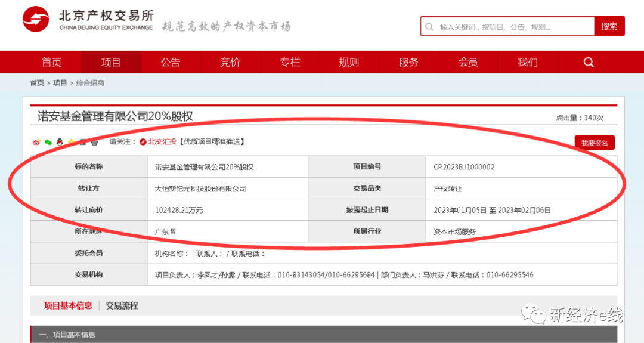Switch to the 交易流程 tab
Screen dimensions: 644x343
point(122,305)
